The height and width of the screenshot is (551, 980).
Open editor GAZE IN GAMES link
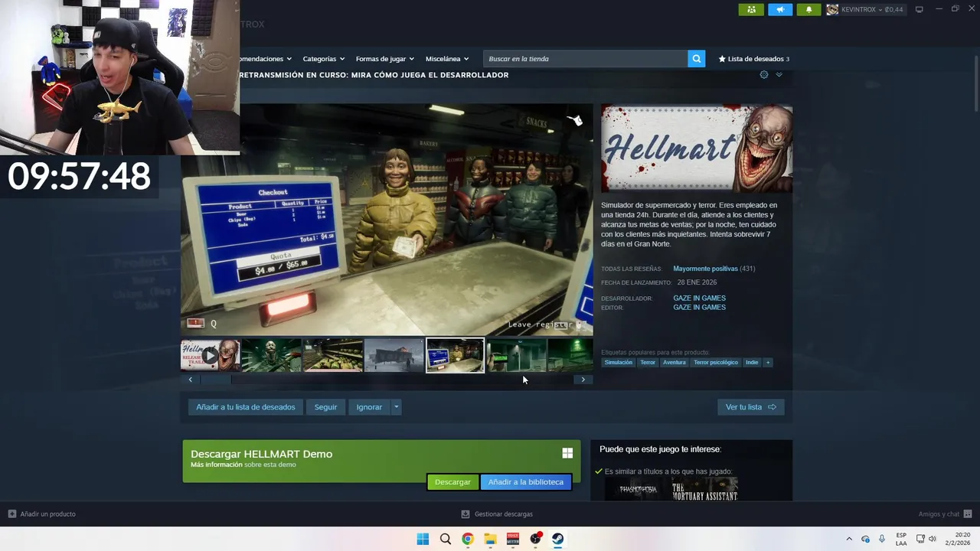pos(699,308)
